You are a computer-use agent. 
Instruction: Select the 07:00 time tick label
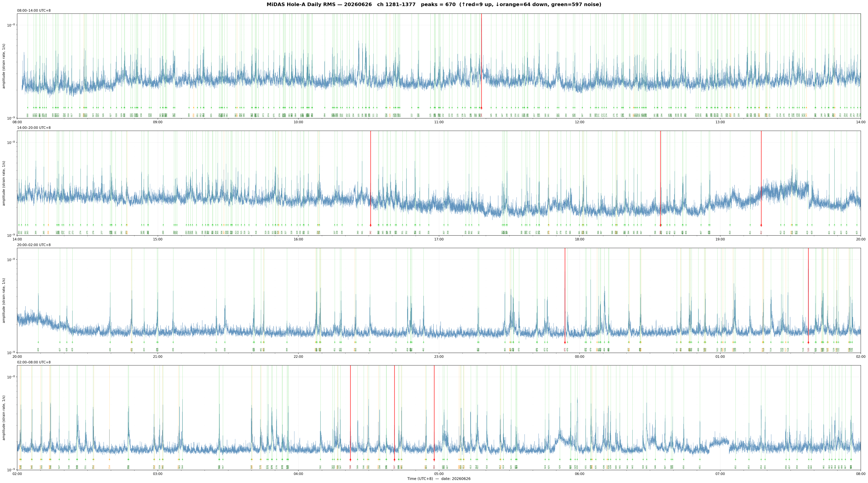(x=720, y=474)
